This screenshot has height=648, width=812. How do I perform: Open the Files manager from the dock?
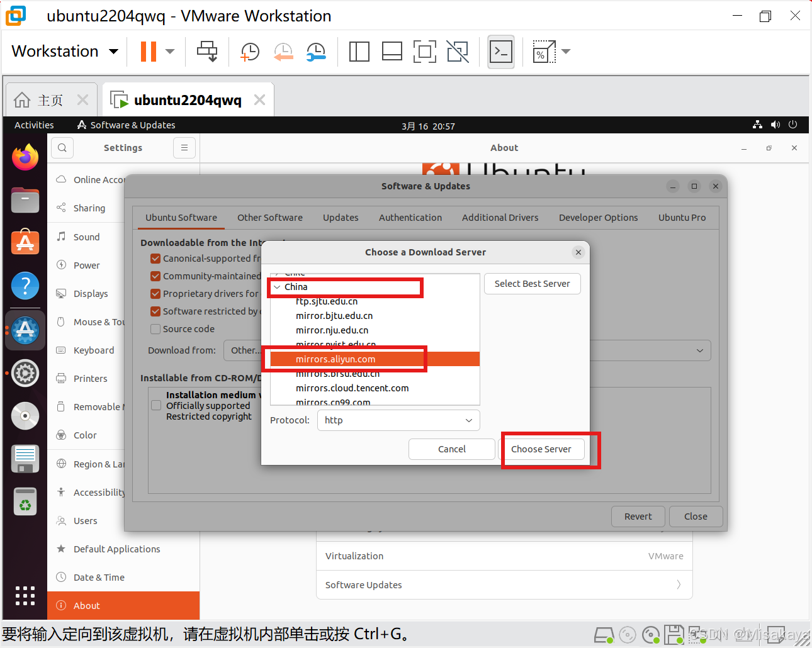(25, 200)
